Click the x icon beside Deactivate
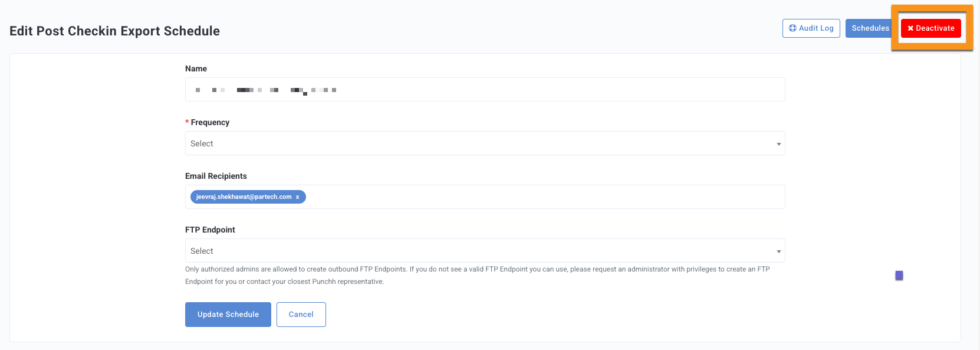Screen dimensions: 980x350 coord(910,28)
